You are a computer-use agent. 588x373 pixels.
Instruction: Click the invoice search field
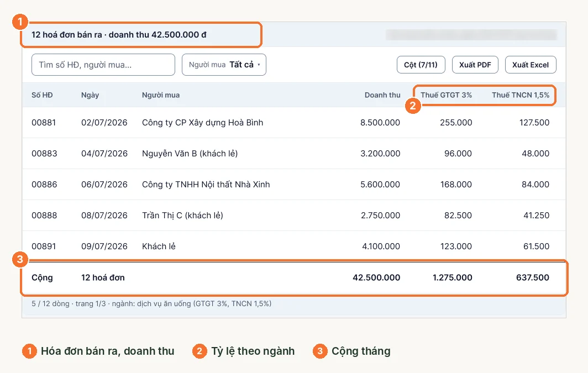103,65
